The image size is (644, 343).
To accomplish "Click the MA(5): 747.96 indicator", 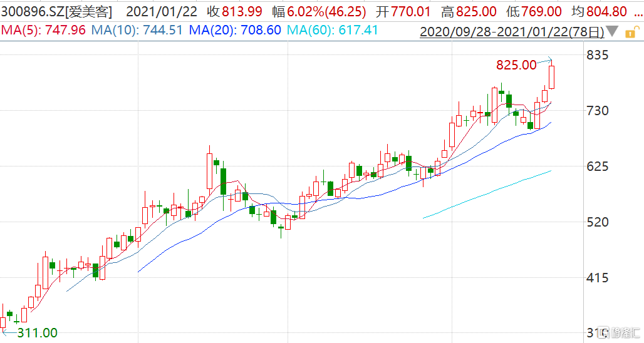I will [43, 30].
